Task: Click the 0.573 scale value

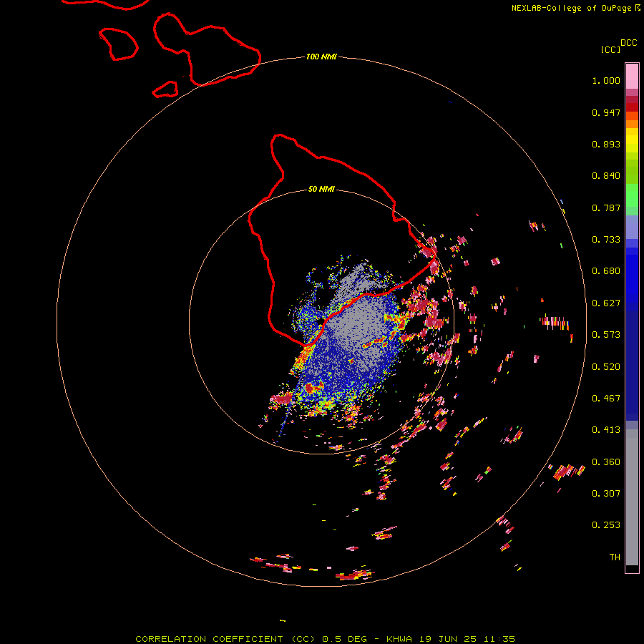Action: coord(606,335)
